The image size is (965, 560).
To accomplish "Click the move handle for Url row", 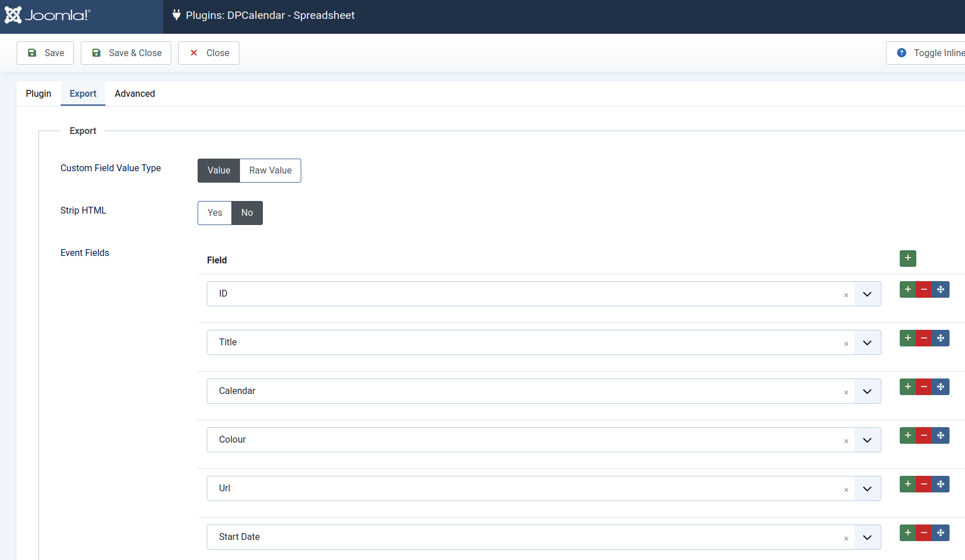I will [940, 484].
